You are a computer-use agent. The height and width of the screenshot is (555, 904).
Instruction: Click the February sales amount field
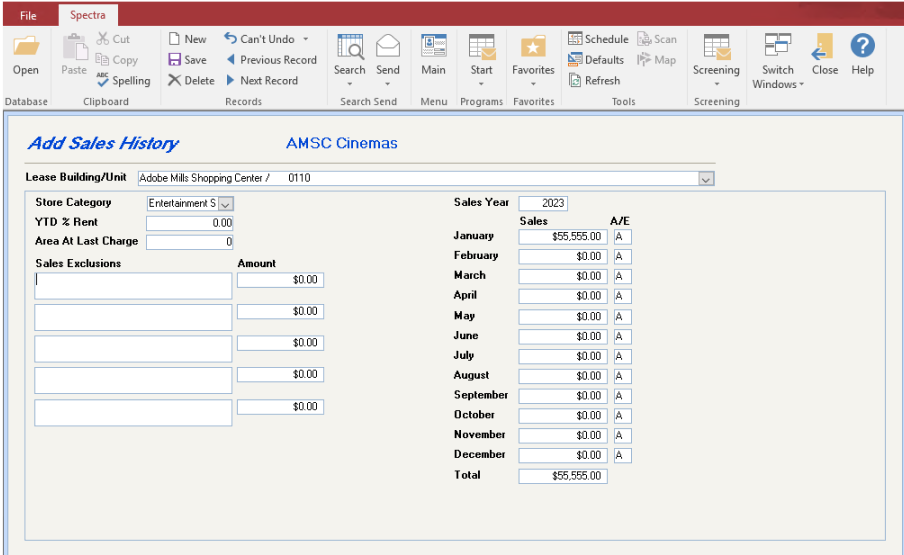pyautogui.click(x=563, y=256)
